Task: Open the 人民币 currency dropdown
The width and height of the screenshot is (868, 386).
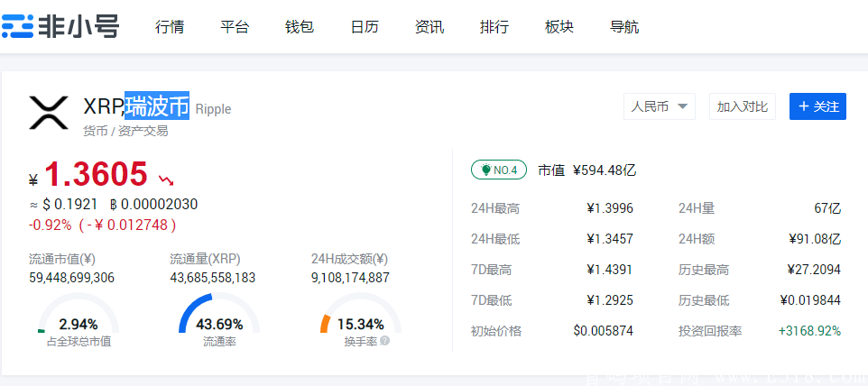Action: point(660,106)
